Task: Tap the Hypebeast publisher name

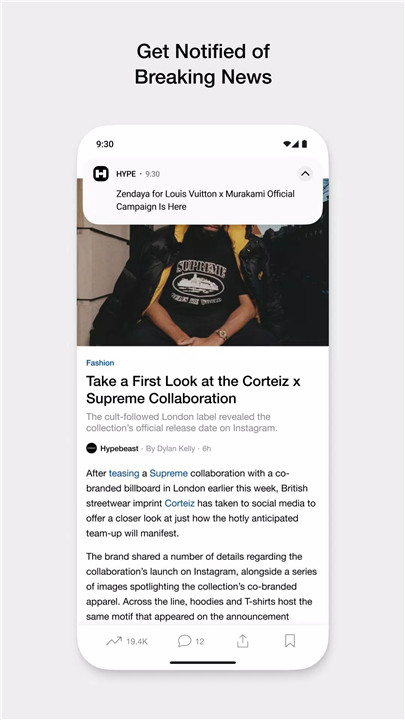Action: (x=119, y=449)
